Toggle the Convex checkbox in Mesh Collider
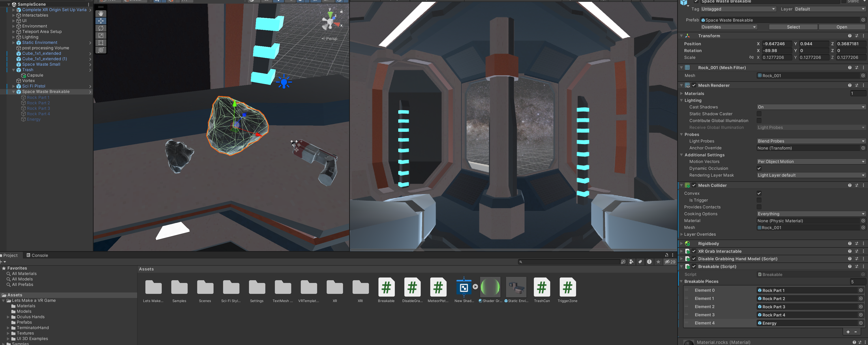 point(759,193)
